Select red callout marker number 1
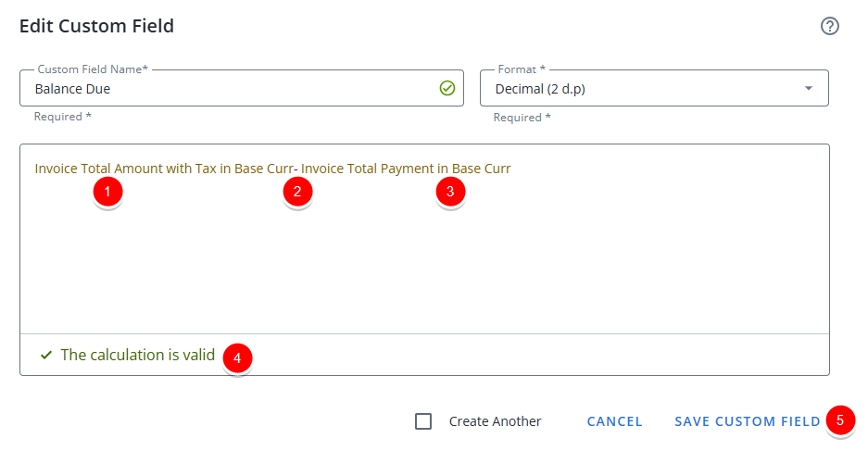This screenshot has width=868, height=451. point(107,192)
